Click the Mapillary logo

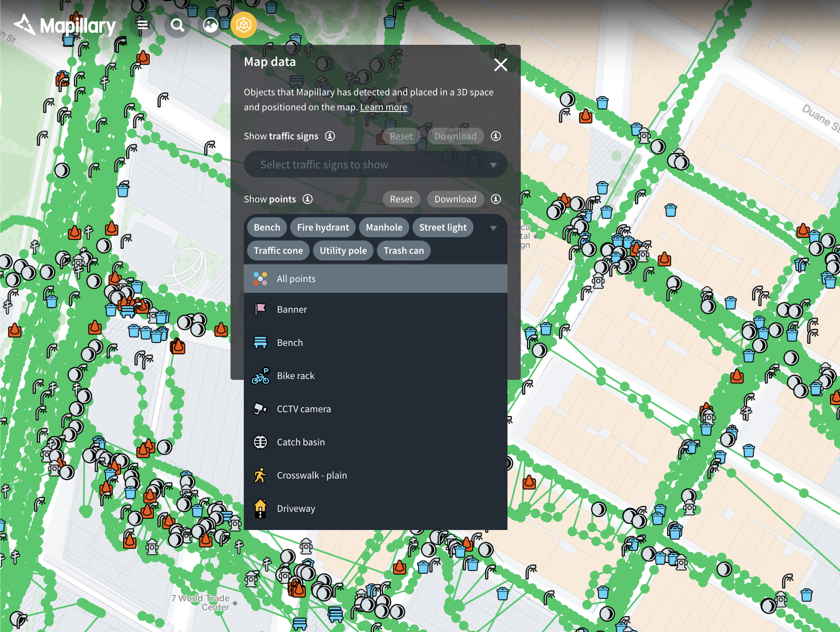click(x=65, y=25)
